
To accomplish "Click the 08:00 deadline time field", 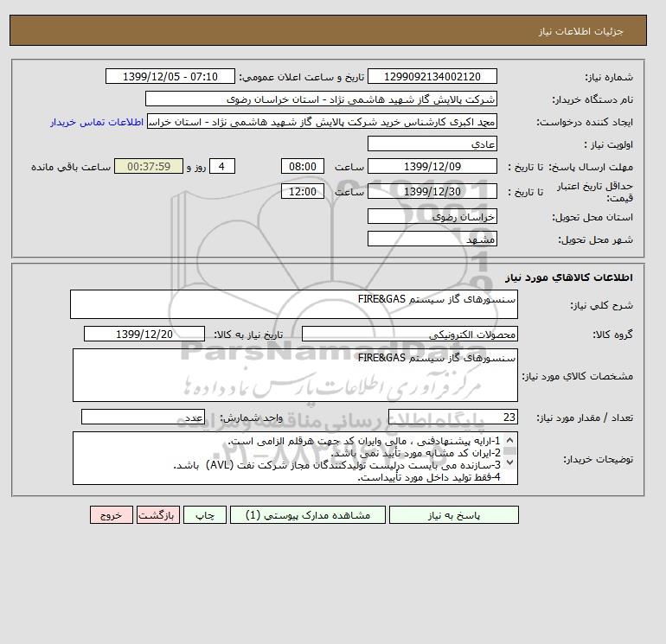I will pyautogui.click(x=303, y=167).
